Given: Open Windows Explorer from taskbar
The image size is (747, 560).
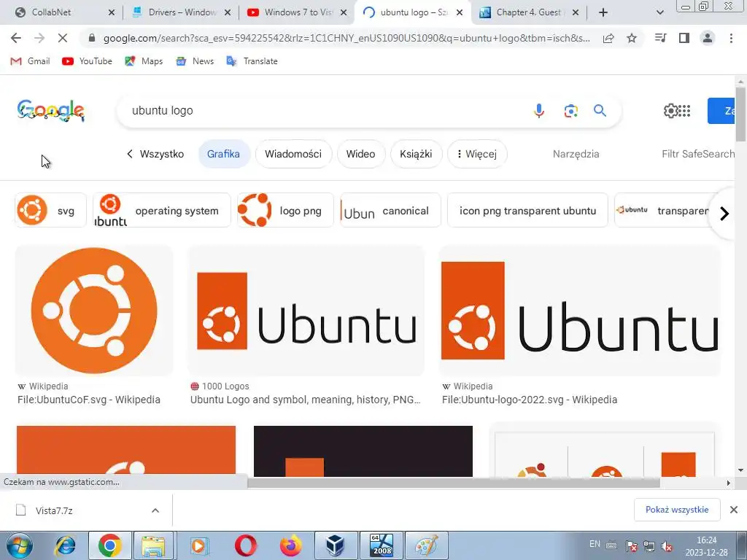Looking at the screenshot, I should 153,545.
